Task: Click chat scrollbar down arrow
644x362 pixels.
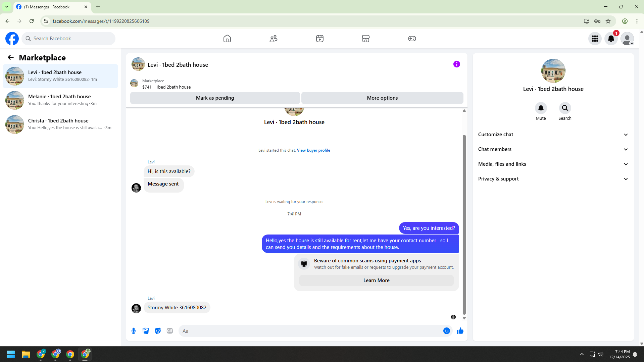Action: (464, 318)
